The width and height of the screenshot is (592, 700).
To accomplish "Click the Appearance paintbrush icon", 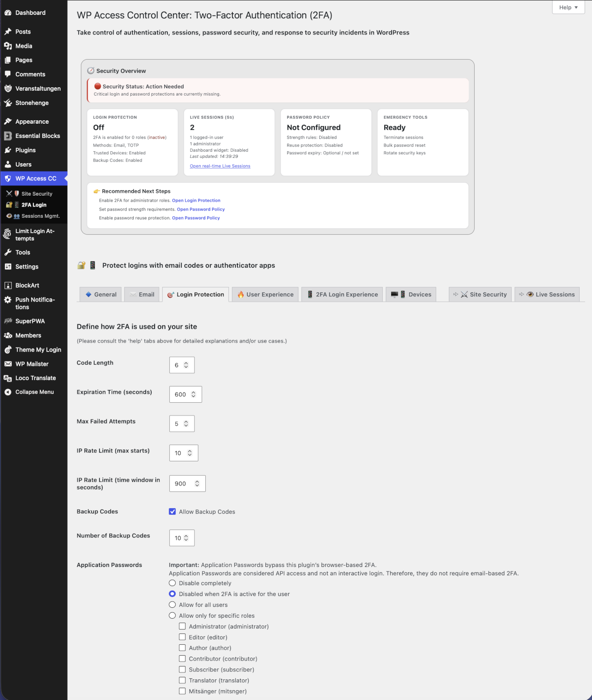I will click(8, 122).
